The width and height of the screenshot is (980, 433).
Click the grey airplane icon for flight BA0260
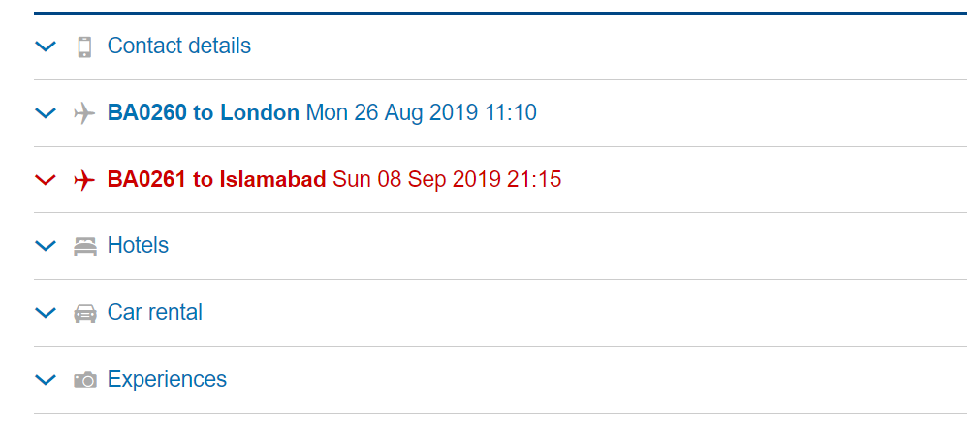click(84, 113)
